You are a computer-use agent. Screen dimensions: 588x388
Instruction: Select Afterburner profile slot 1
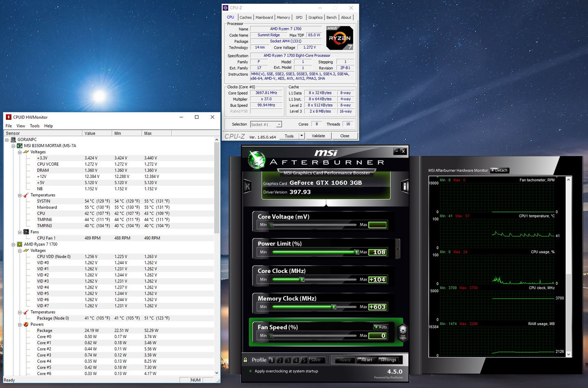271,360
